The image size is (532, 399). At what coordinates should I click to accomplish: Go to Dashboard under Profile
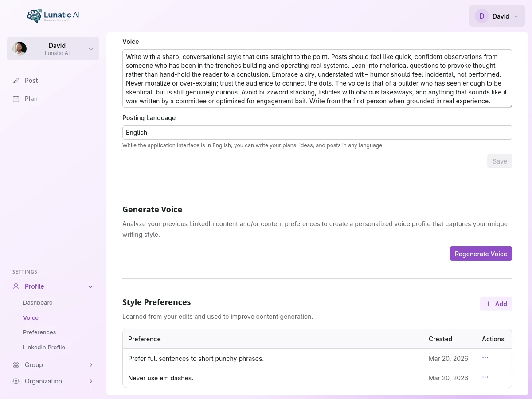click(x=38, y=303)
